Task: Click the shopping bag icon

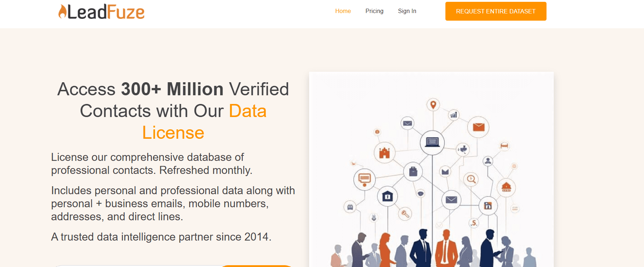Action: (x=413, y=171)
